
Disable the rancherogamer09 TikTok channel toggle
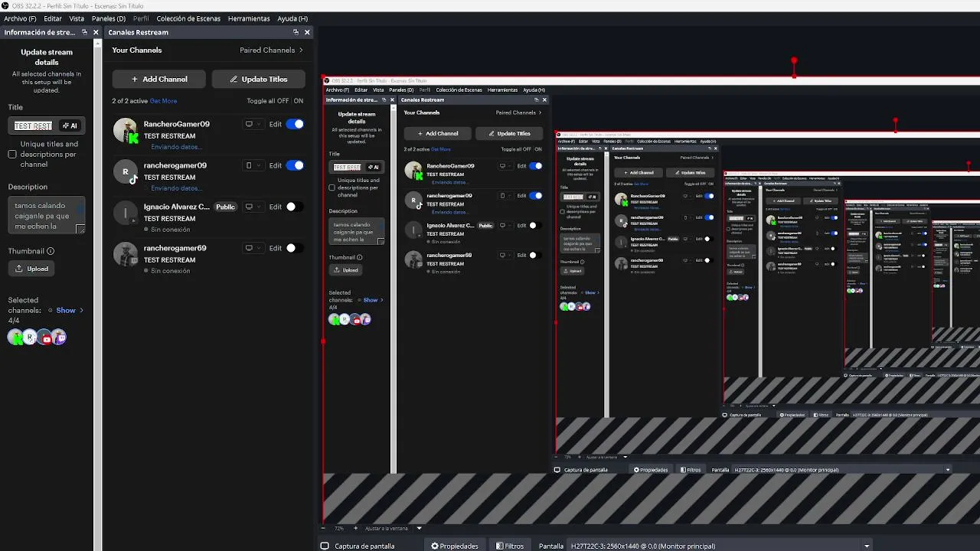point(295,165)
